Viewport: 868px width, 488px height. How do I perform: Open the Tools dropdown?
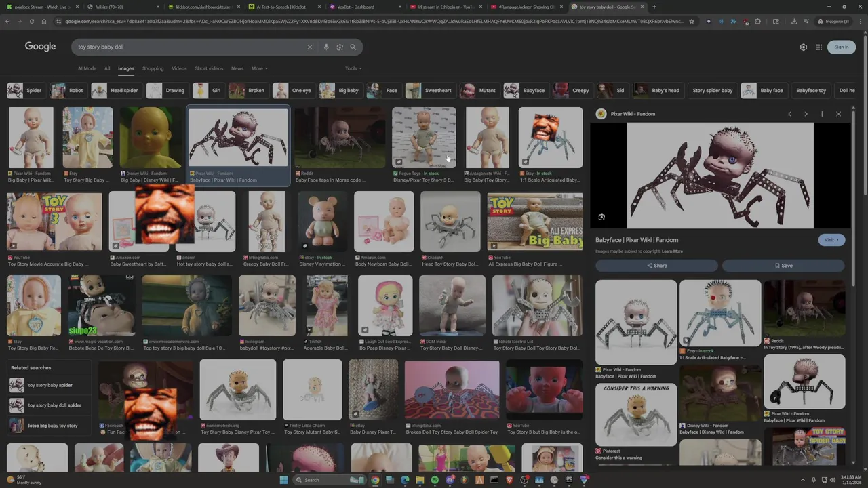(353, 68)
